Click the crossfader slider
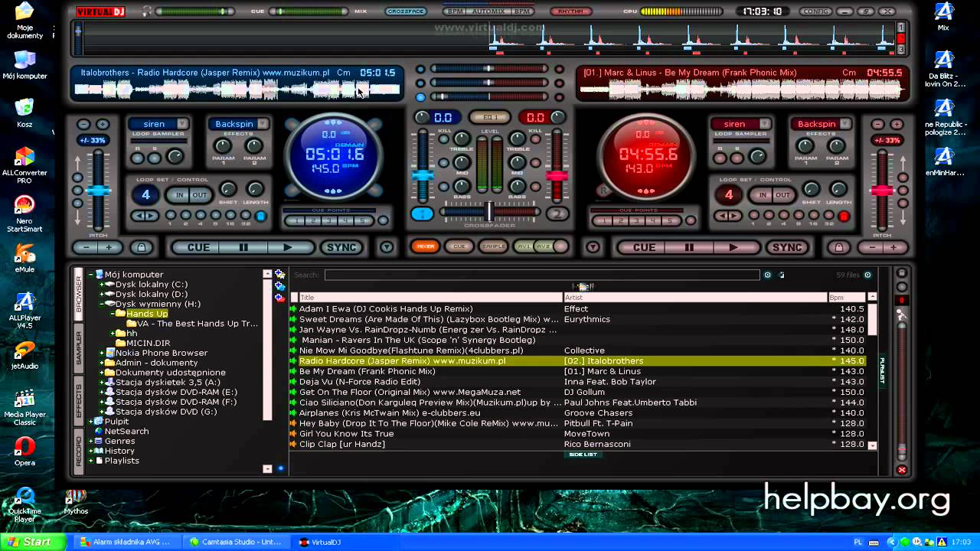Viewport: 980px width, 551px height. (490, 211)
